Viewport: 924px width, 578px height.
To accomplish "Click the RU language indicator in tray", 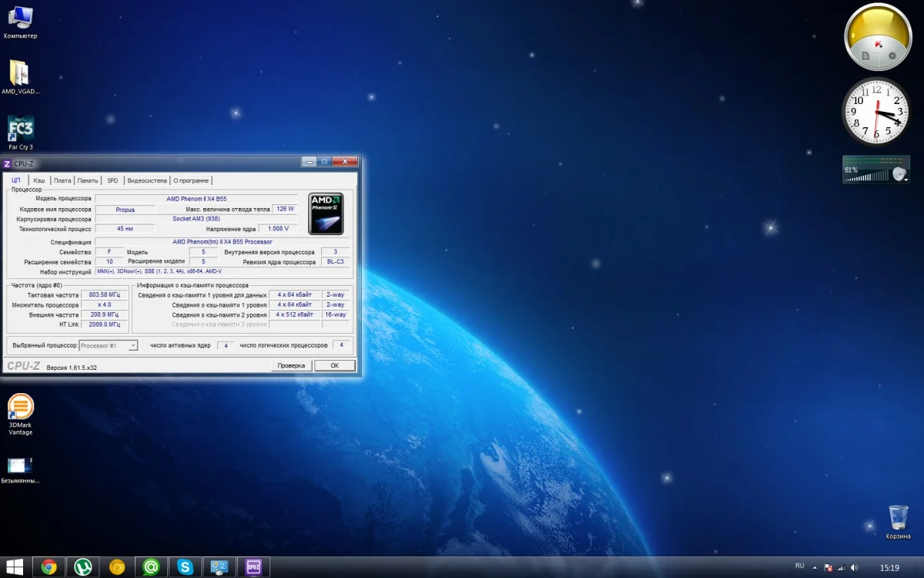I will 799,566.
